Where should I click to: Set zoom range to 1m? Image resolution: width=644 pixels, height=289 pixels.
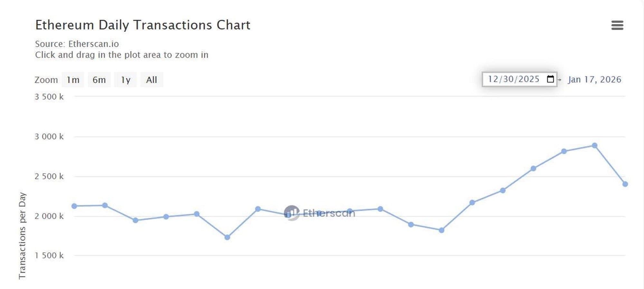tap(73, 80)
